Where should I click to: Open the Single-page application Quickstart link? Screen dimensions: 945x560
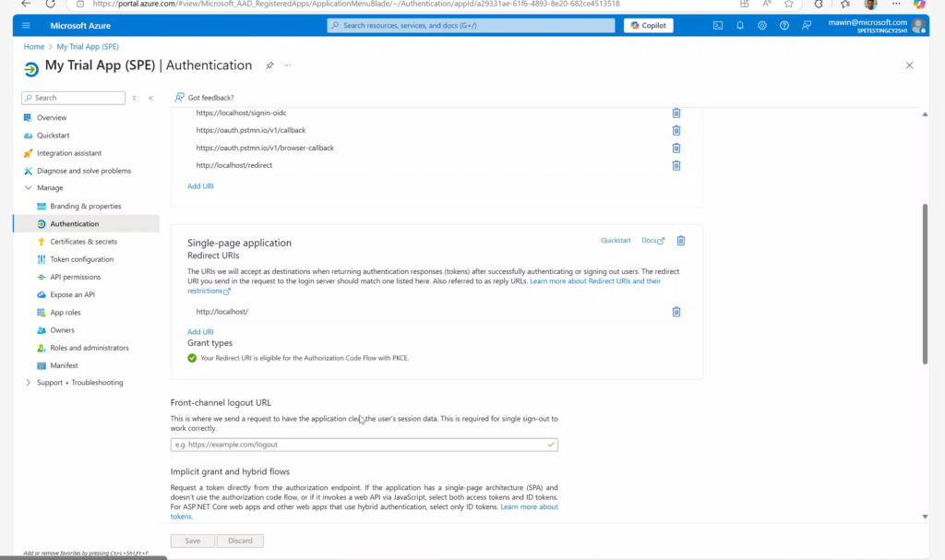tap(616, 240)
